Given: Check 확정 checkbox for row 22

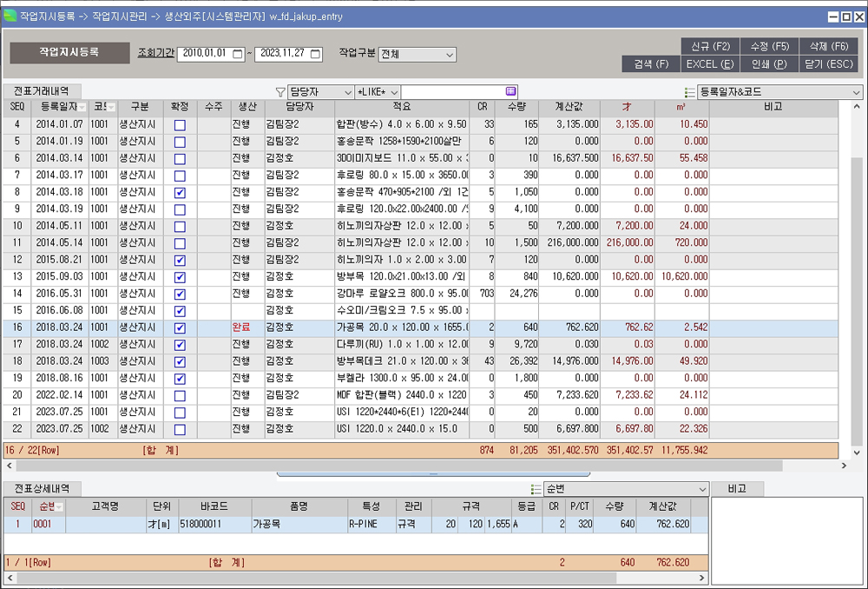Looking at the screenshot, I should pos(180,429).
